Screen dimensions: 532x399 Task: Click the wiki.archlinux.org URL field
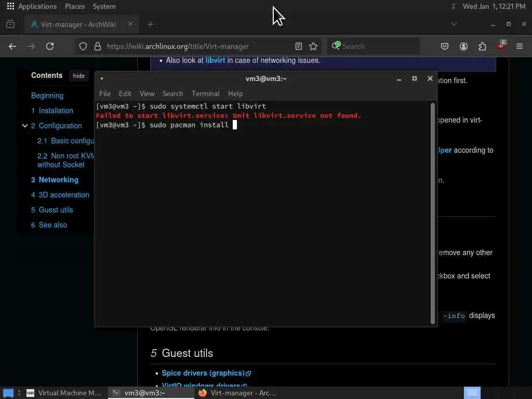point(178,46)
